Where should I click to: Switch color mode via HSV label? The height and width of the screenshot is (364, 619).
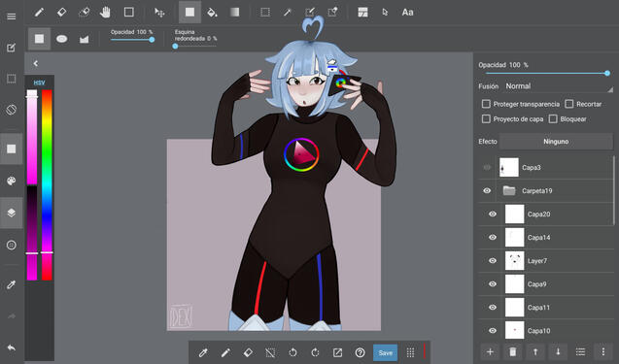pyautogui.click(x=39, y=83)
